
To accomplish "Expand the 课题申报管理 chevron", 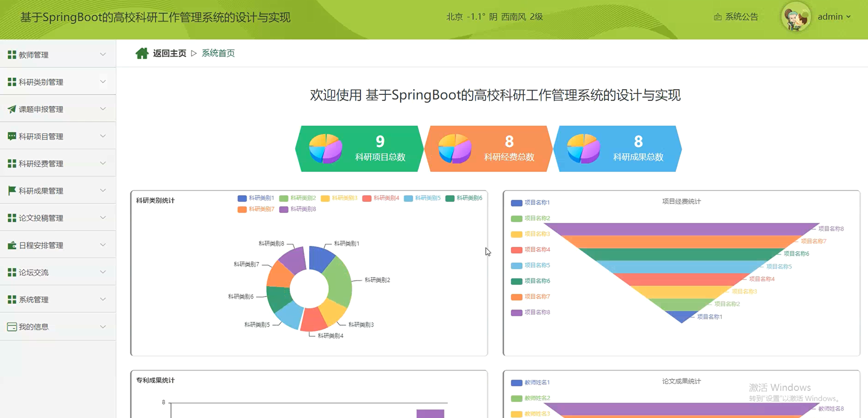I will pos(103,109).
